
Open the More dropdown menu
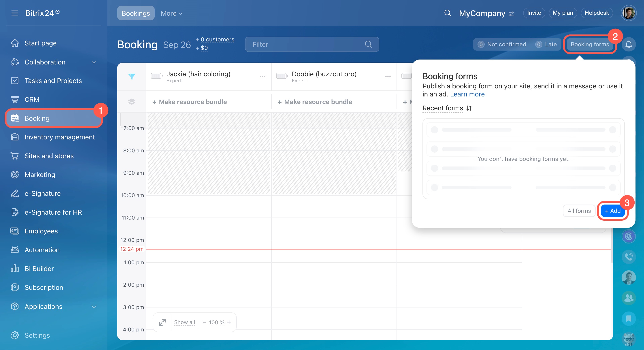pos(171,13)
